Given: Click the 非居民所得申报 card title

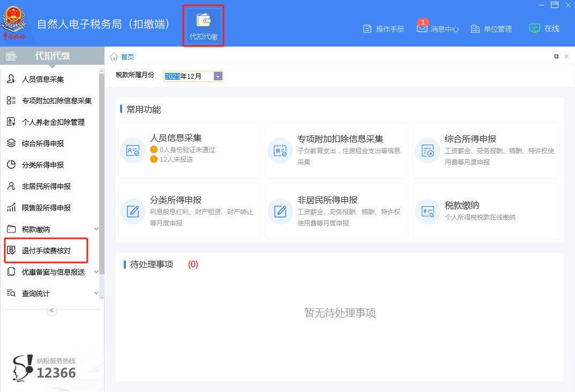Looking at the screenshot, I should click(327, 200).
